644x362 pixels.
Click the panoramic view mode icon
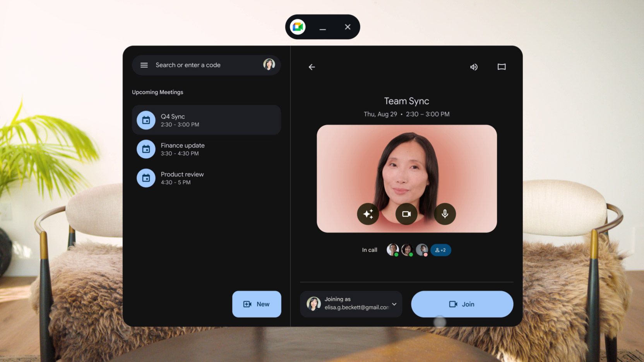pyautogui.click(x=501, y=67)
